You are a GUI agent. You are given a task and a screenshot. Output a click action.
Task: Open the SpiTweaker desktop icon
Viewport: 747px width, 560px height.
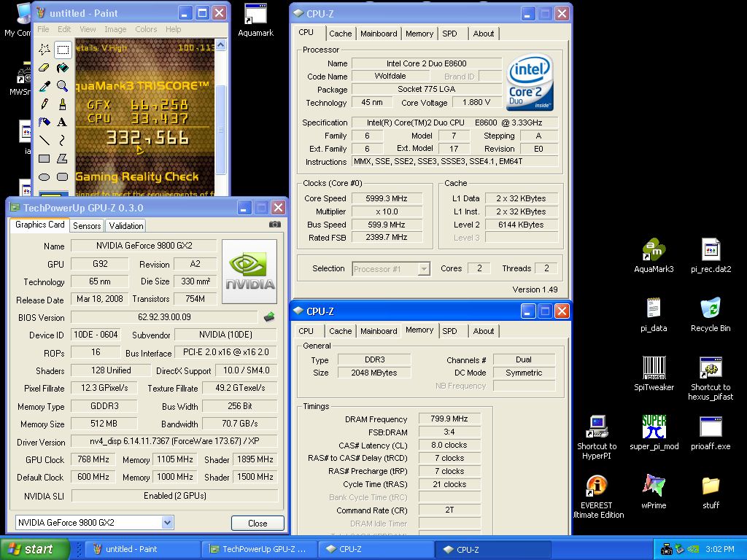(654, 374)
